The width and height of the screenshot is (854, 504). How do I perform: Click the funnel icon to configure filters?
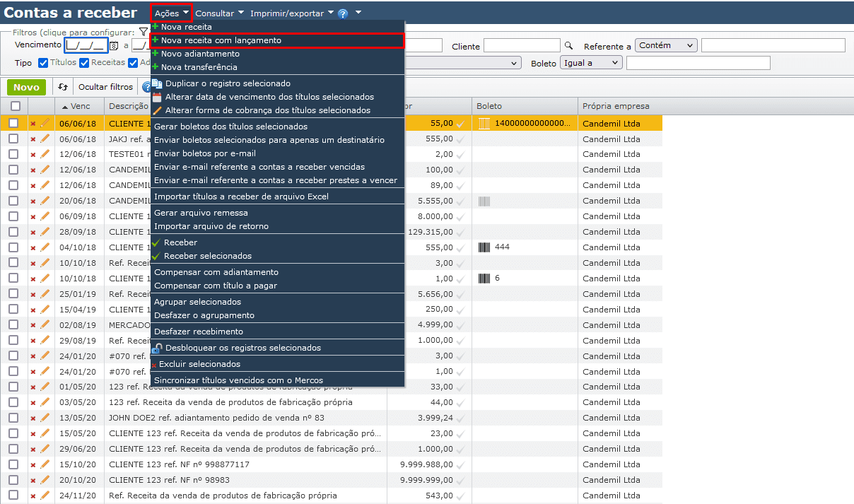[x=144, y=33]
